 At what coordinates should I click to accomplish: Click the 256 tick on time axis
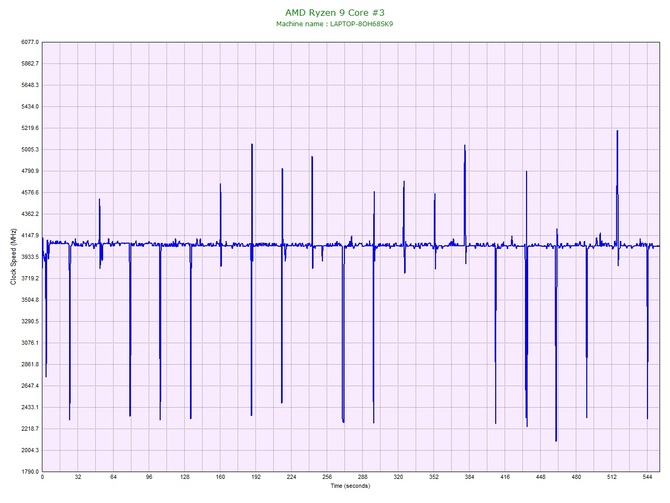click(x=327, y=477)
